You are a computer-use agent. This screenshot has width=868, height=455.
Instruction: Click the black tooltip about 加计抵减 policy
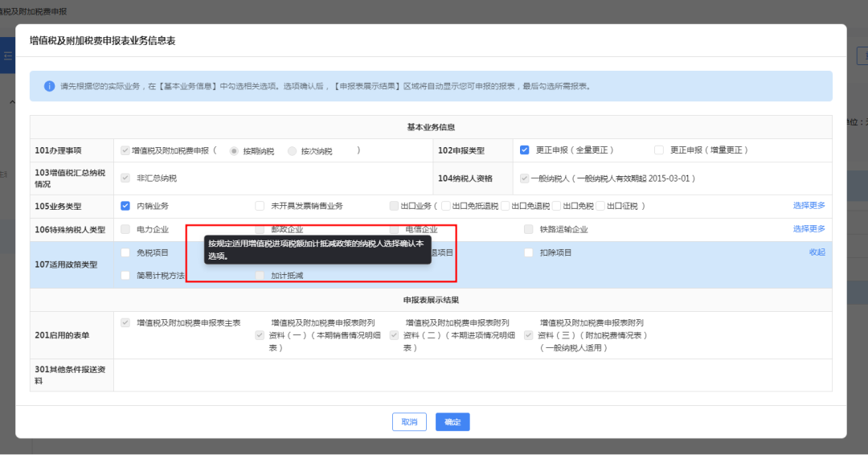point(317,250)
